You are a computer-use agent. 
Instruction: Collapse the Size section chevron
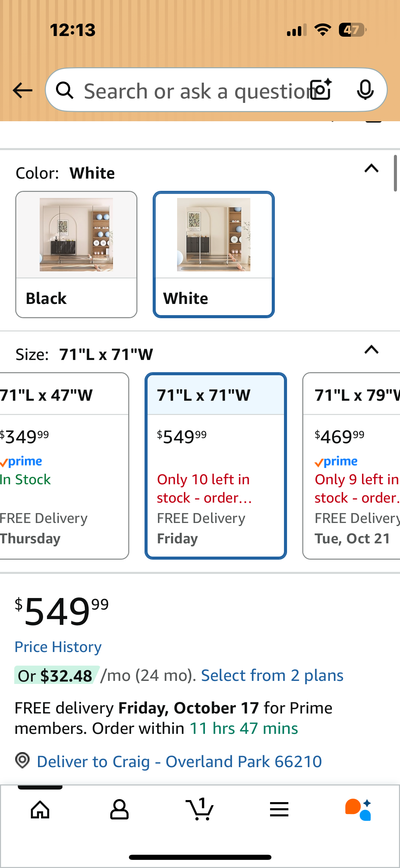[x=371, y=350]
